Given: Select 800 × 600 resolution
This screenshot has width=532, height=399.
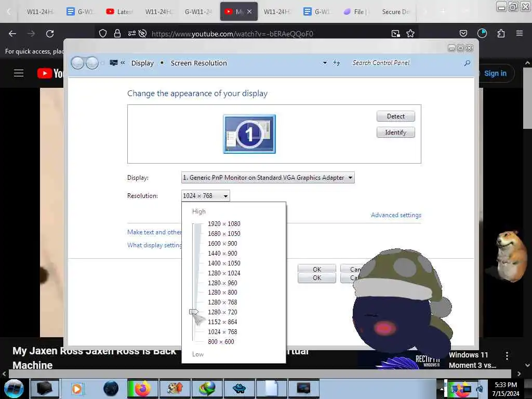Looking at the screenshot, I should [x=221, y=342].
